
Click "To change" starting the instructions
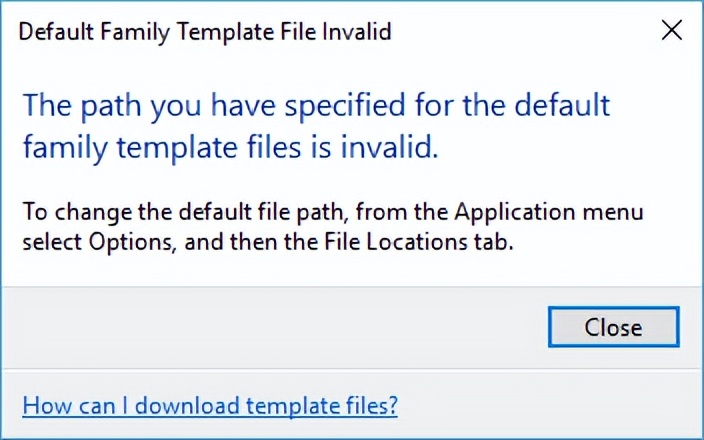[x=64, y=212]
